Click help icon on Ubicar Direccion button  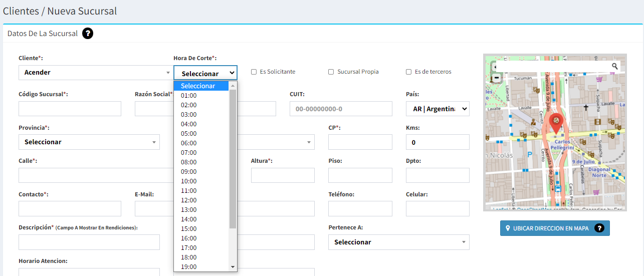click(599, 228)
